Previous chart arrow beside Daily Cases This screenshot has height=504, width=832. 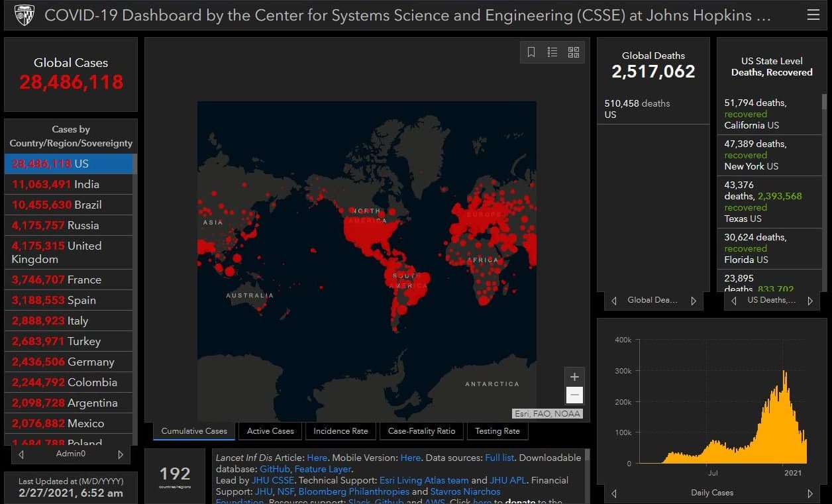click(x=613, y=493)
